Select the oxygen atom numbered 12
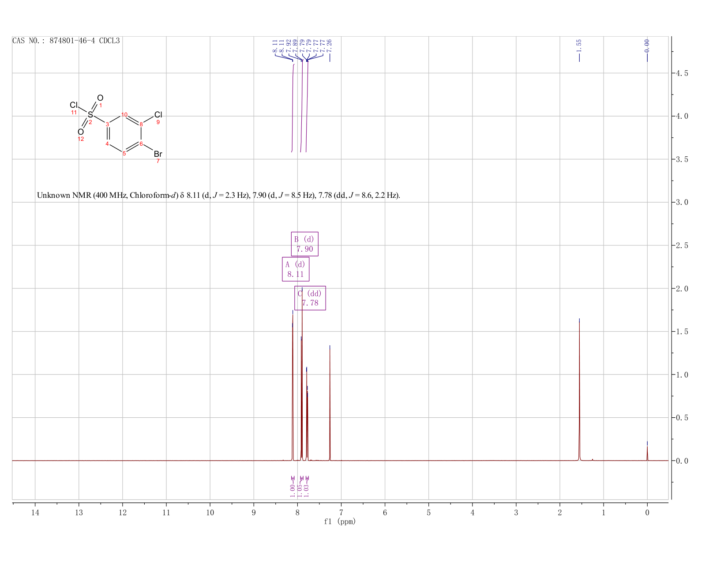This screenshot has height=563, width=728. 81,132
